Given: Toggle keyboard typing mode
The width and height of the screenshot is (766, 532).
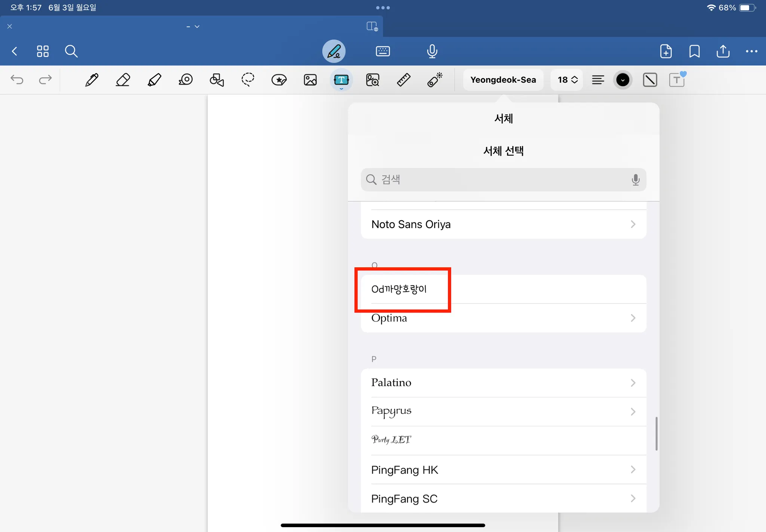Looking at the screenshot, I should click(383, 51).
